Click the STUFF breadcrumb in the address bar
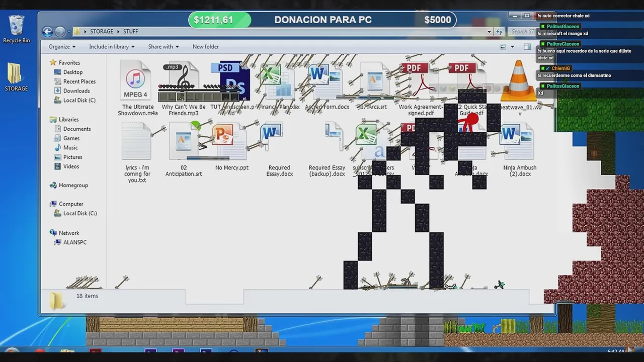 [131, 32]
